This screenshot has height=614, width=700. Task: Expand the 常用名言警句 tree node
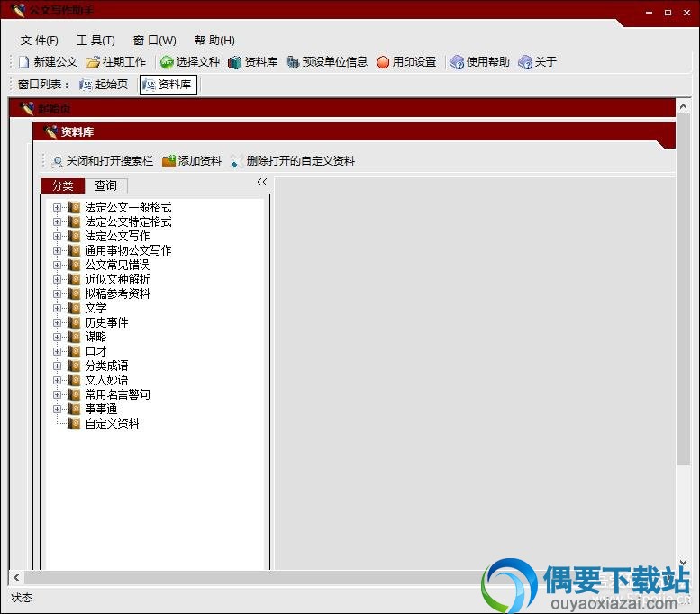coord(57,394)
